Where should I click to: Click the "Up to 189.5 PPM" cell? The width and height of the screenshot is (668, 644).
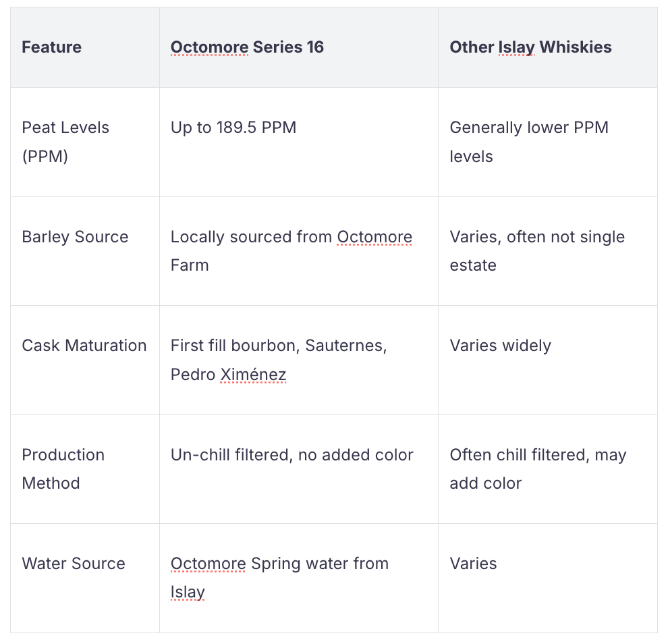tap(233, 128)
